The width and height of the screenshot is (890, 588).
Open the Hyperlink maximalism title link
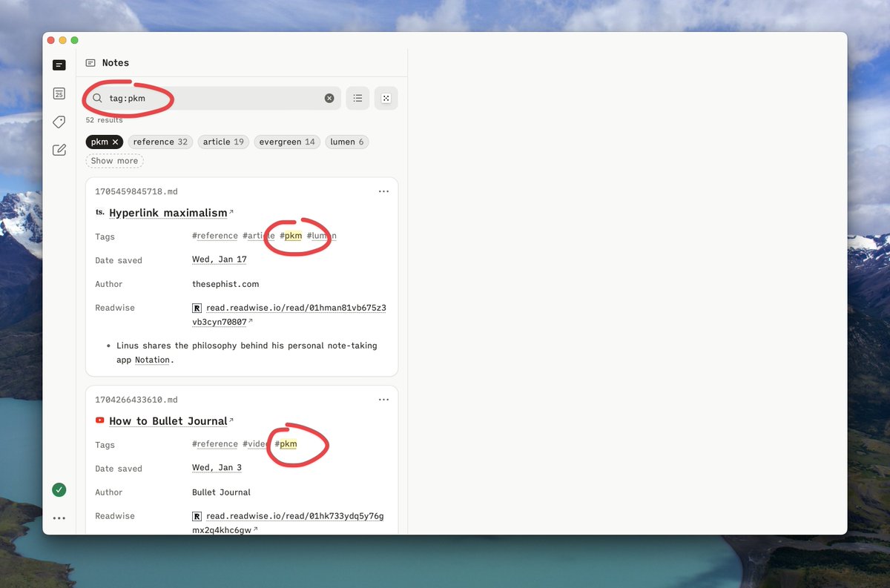168,213
